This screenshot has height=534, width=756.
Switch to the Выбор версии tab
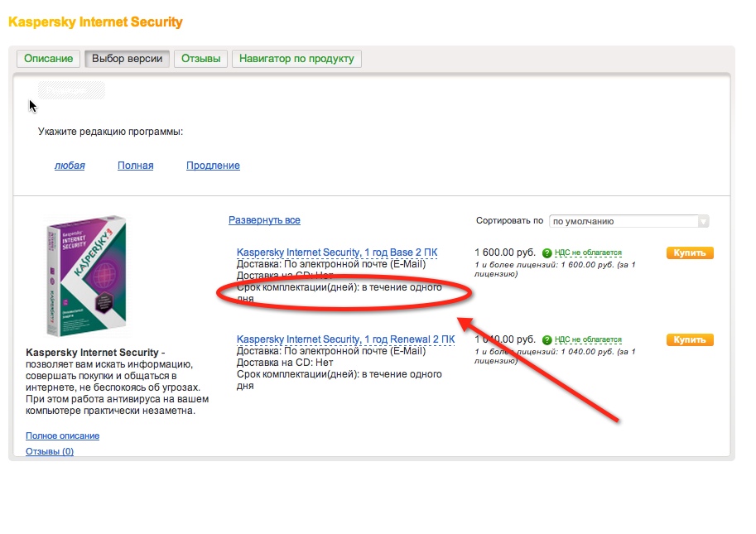pos(128,59)
